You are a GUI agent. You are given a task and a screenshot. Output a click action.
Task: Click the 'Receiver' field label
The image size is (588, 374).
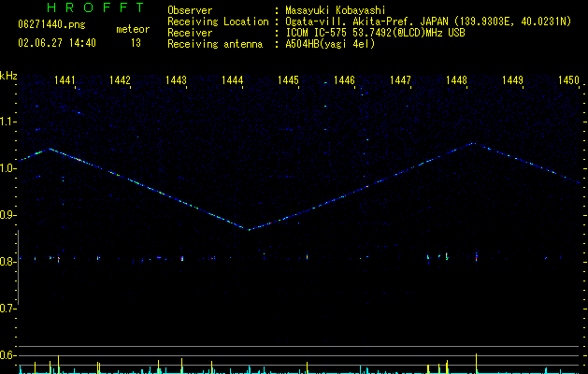pyautogui.click(x=190, y=33)
